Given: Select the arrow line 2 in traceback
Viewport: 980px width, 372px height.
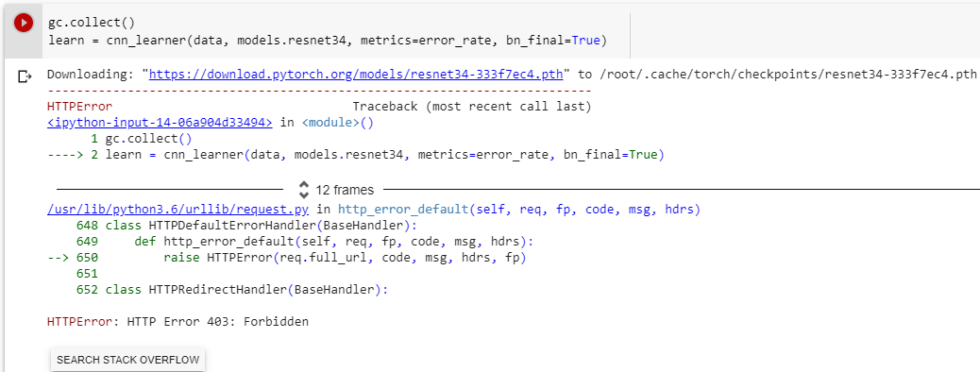Looking at the screenshot, I should point(355,155).
